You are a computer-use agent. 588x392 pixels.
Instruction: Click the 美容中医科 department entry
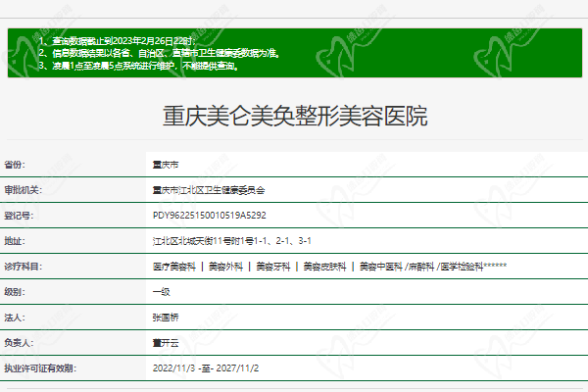click(380, 267)
